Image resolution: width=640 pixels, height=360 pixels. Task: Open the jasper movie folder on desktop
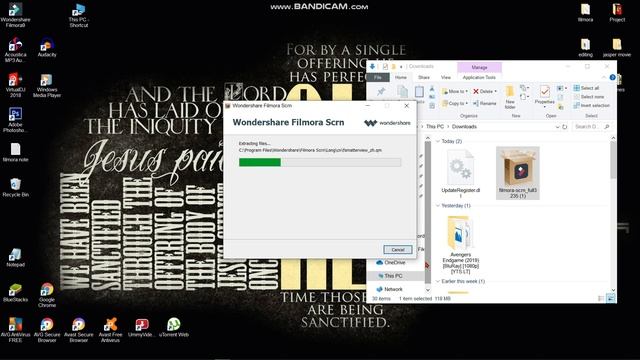[617, 47]
